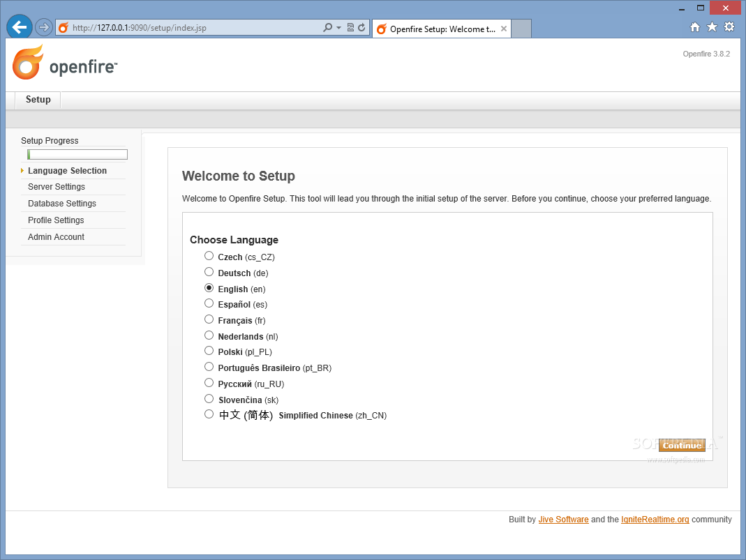Maximize the browser window

tap(701, 8)
